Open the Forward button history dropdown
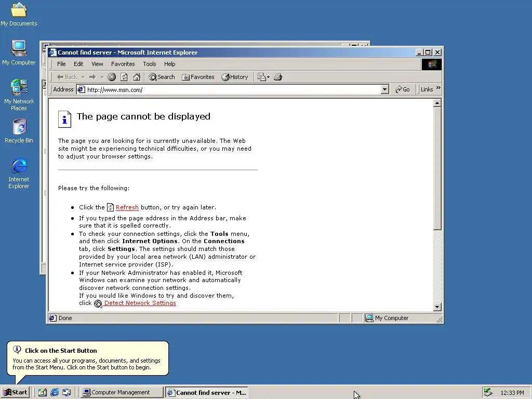The width and height of the screenshot is (532, 399). 102,77
